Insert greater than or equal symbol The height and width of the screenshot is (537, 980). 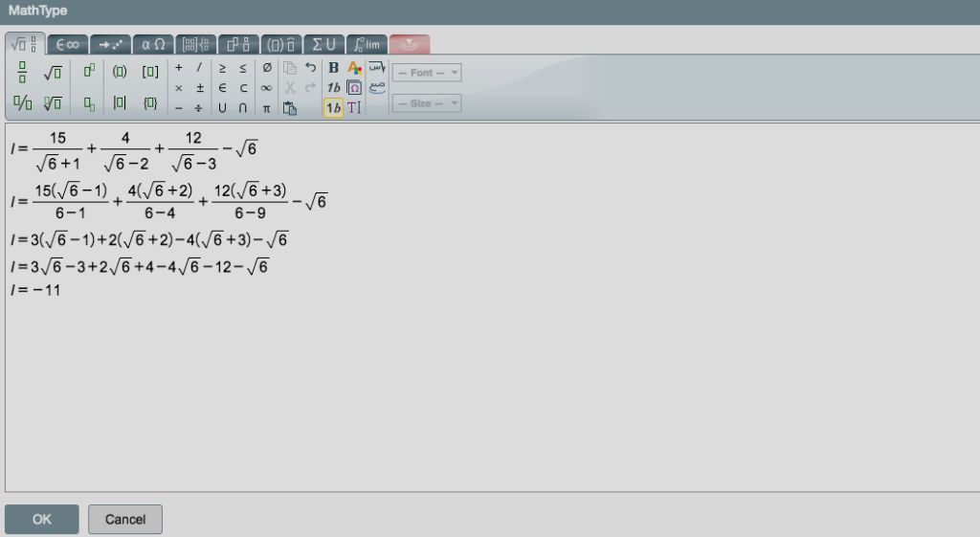[222, 68]
